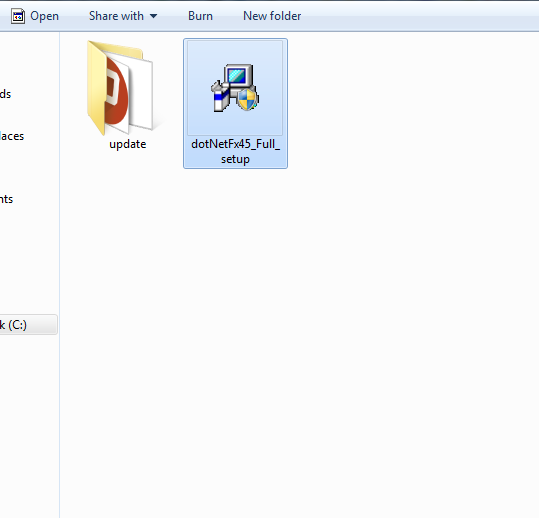Click Burn in the toolbar
This screenshot has height=518, width=539.
(200, 16)
